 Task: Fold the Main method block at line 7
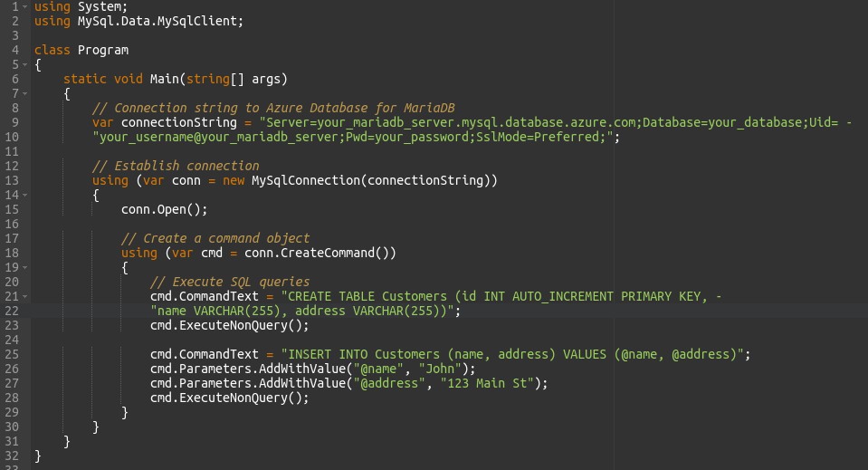24,94
